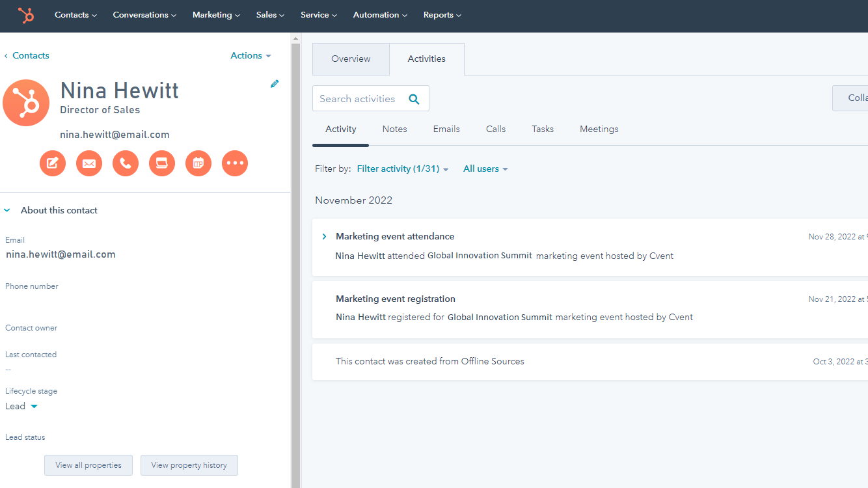This screenshot has height=488, width=868.
Task: Open the Filter activity (1/31) dropdown
Action: click(x=402, y=169)
